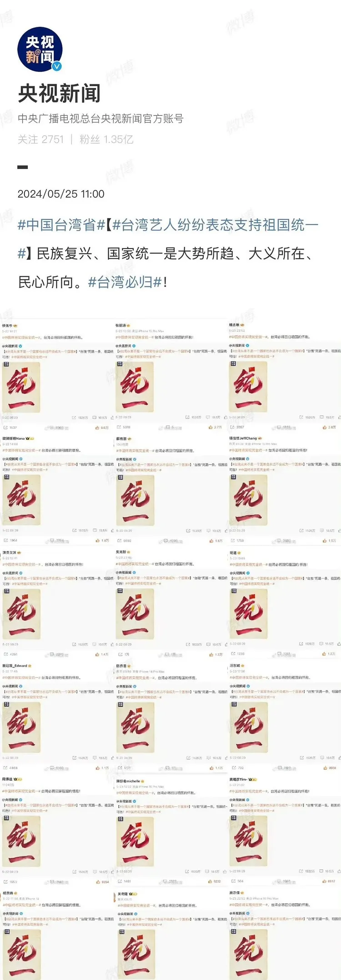Viewport: 341px width, 980px height.
Task: View the 粉丝 1.35亿 followers count
Action: (x=106, y=139)
